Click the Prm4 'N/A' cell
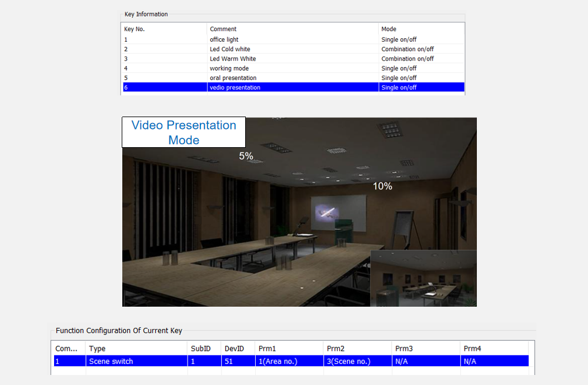 point(495,361)
